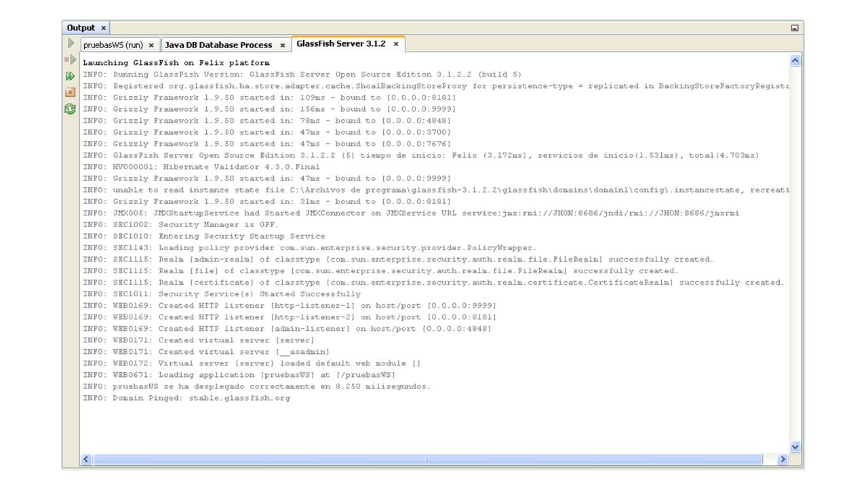
Task: Click the 'Created virtual server [__asadmin]' line
Action: [x=207, y=351]
